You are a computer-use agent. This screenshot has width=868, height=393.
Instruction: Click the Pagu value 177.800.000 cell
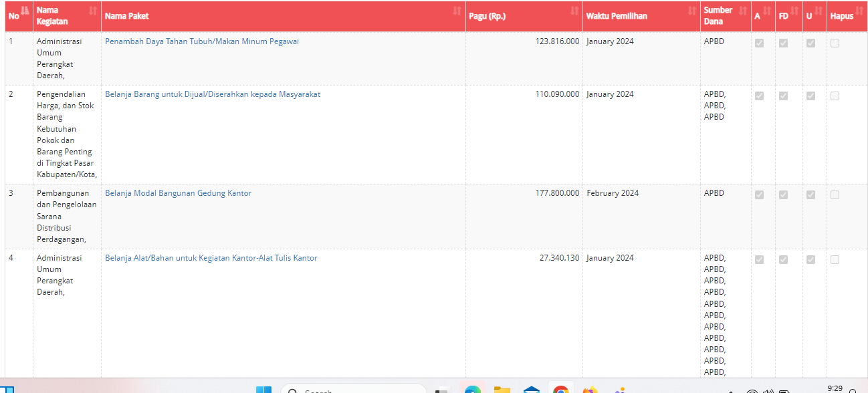tap(557, 193)
